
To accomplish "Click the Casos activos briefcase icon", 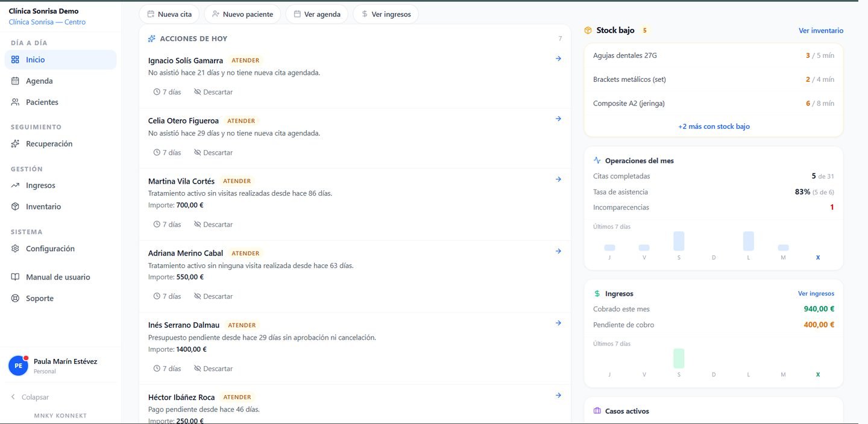I will [597, 411].
